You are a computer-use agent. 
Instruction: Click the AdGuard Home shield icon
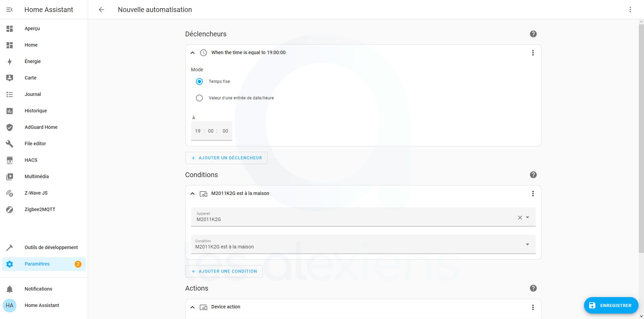tap(10, 127)
